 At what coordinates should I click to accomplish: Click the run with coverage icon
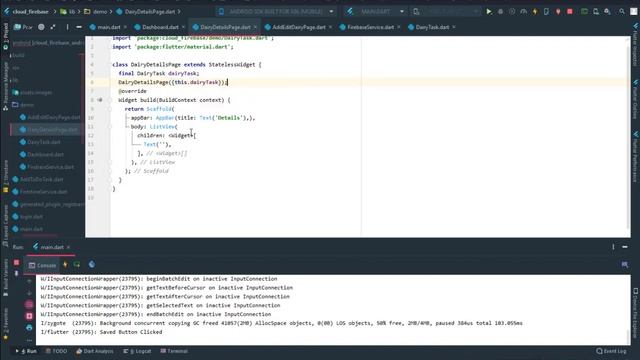(512, 12)
